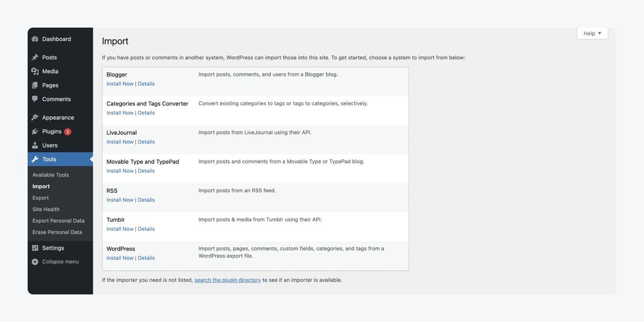Open the Dashboard icon in the sidebar

point(35,39)
